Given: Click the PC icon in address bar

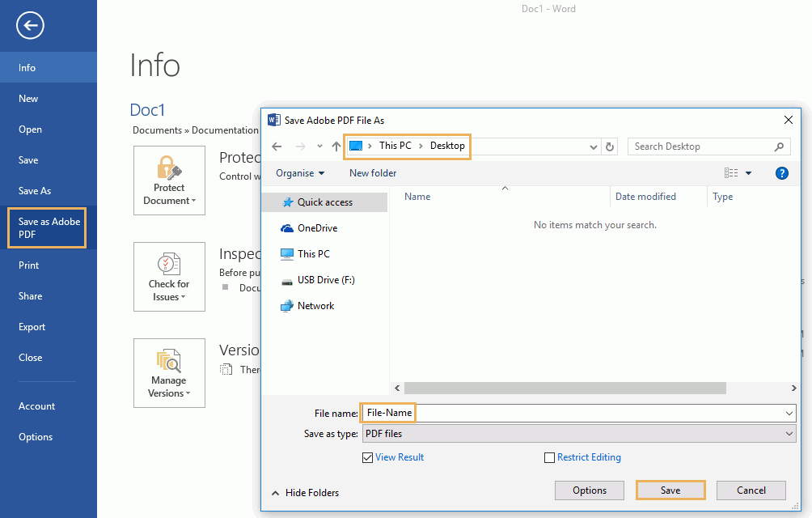Looking at the screenshot, I should pyautogui.click(x=356, y=146).
